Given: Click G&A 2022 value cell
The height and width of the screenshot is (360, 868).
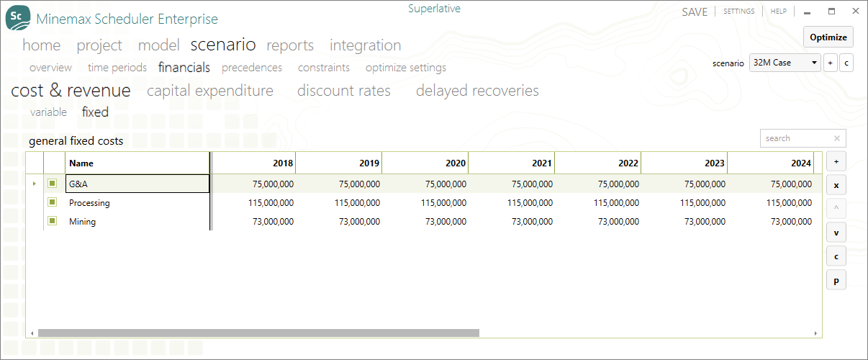Looking at the screenshot, I should [x=598, y=184].
